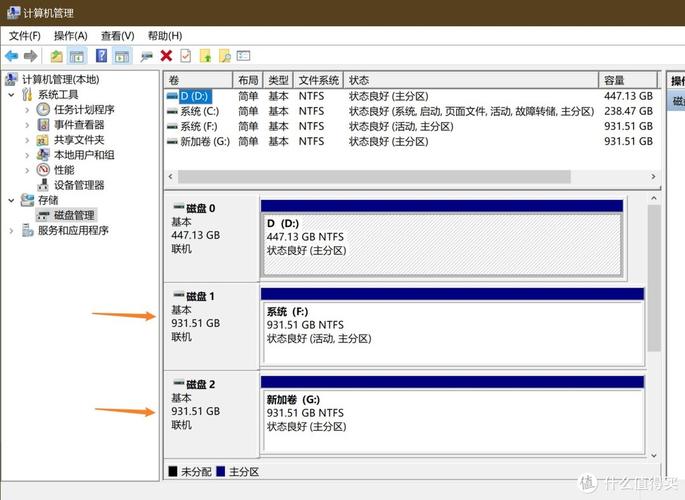Sort by the 布局 column header
685x500 pixels.
[248, 80]
